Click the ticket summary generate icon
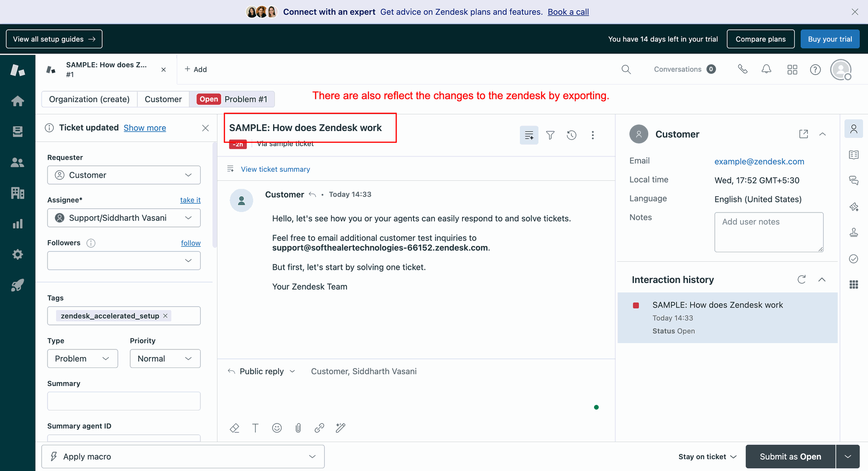The width and height of the screenshot is (868, 471). [x=529, y=135]
